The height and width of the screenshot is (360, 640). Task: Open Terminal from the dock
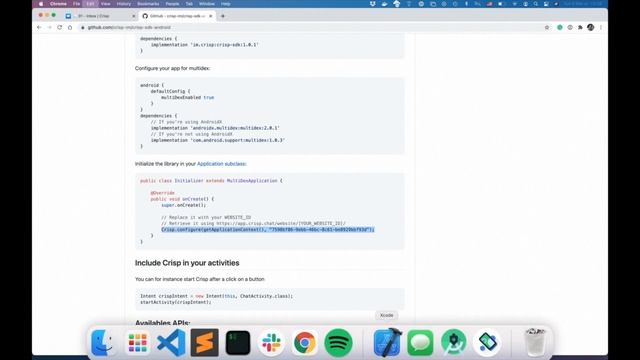pos(238,342)
